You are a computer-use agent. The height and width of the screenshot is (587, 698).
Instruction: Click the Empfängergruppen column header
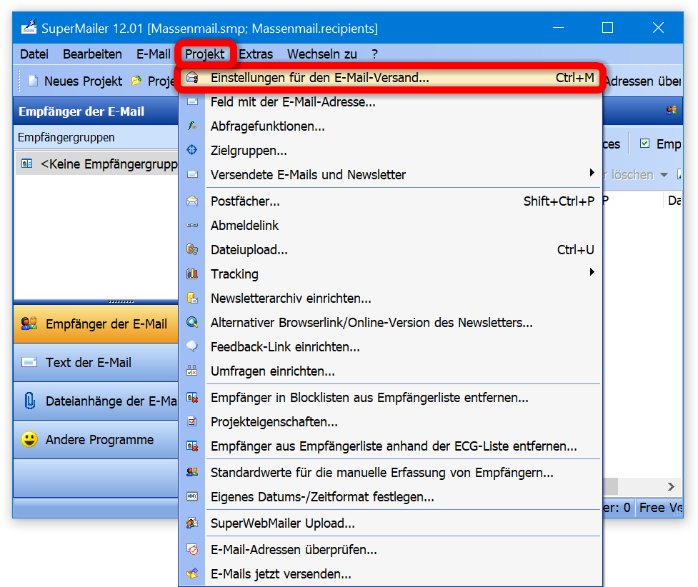tap(96, 137)
